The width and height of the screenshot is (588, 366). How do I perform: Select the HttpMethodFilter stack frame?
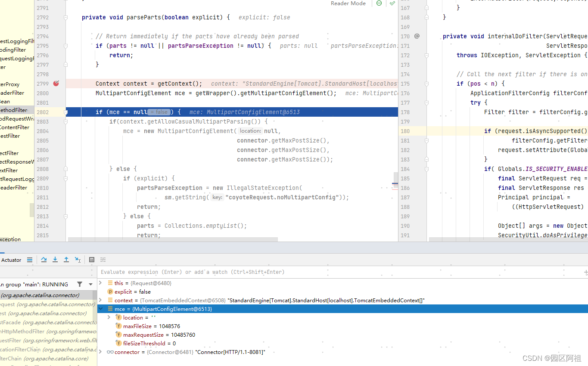coord(48,332)
